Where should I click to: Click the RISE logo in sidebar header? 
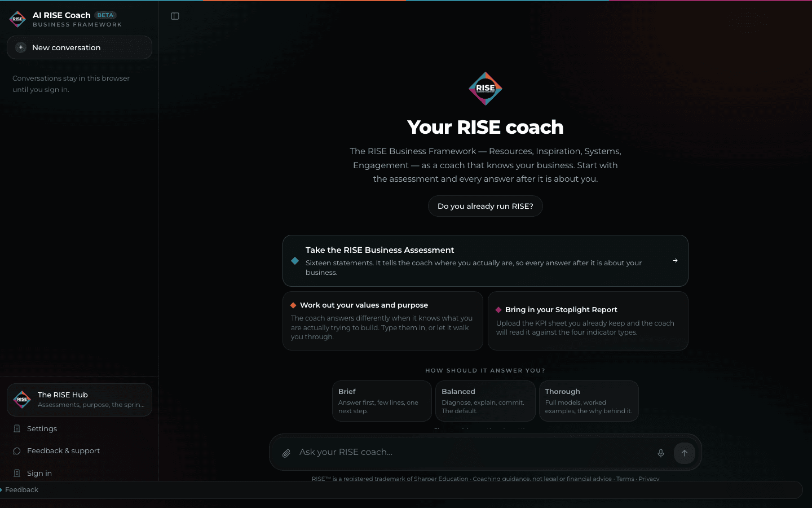pos(18,19)
